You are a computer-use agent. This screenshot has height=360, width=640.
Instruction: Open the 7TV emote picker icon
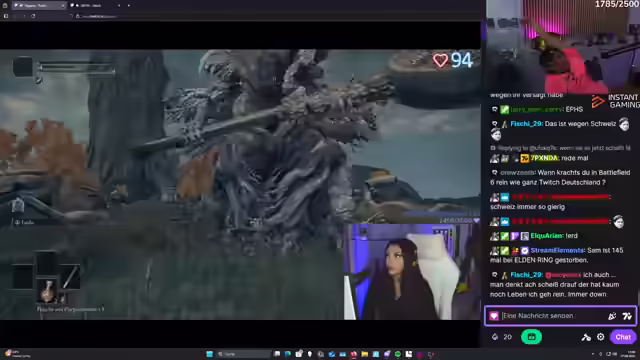(x=627, y=316)
